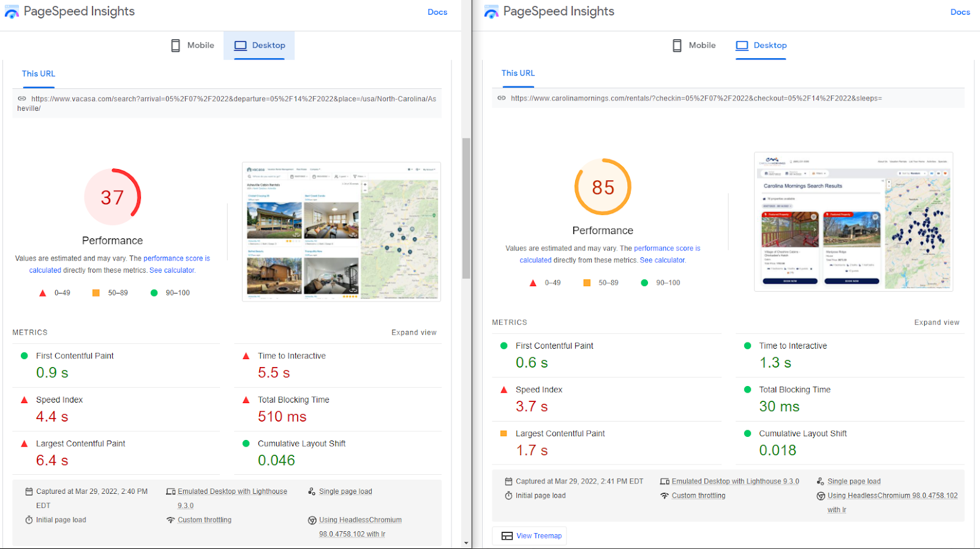This screenshot has height=549, width=980.
Task: Click red triangle 0–49 legend icon, left window
Action: tap(43, 293)
